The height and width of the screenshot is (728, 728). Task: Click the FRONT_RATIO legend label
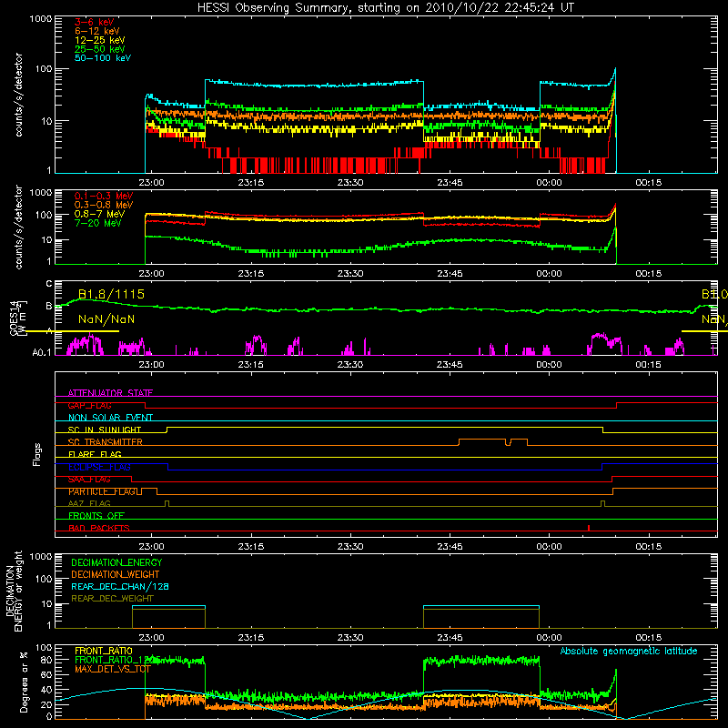(x=104, y=652)
